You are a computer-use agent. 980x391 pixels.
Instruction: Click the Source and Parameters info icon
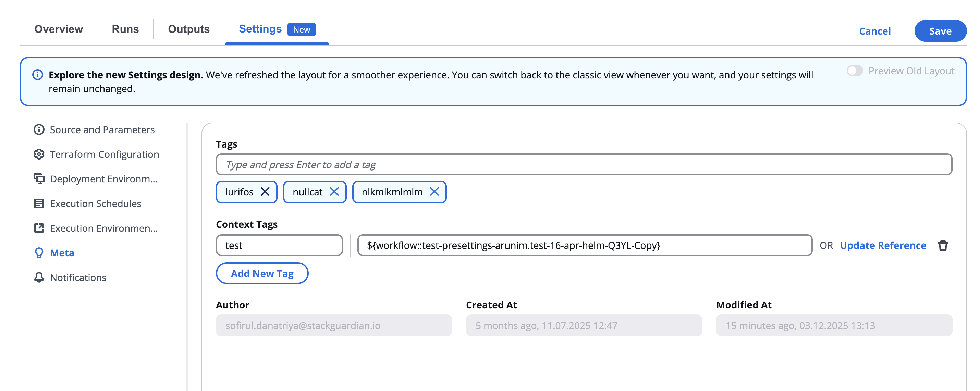(39, 129)
